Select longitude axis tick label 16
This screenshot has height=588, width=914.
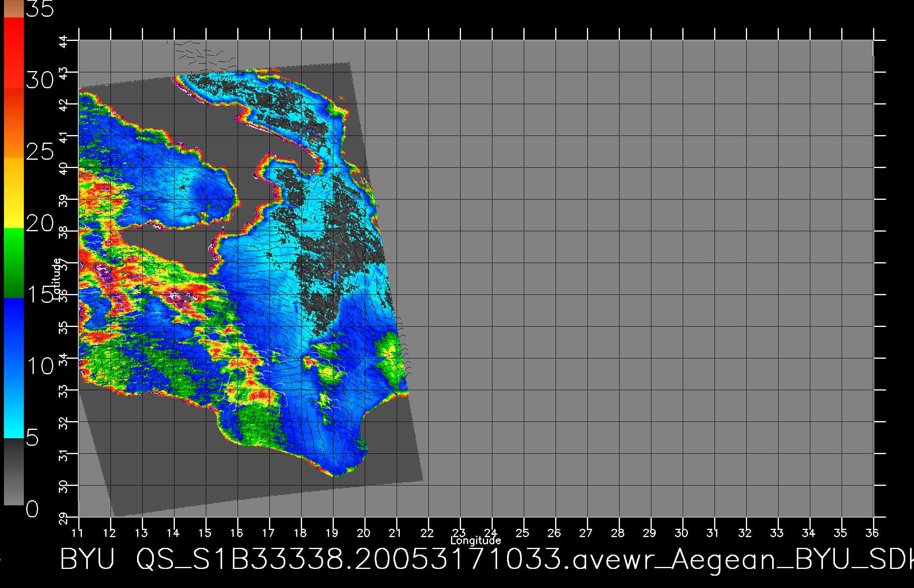tap(236, 533)
